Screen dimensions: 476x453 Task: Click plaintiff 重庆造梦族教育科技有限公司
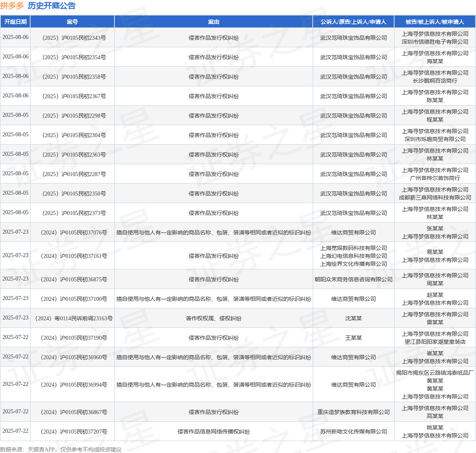click(x=353, y=412)
